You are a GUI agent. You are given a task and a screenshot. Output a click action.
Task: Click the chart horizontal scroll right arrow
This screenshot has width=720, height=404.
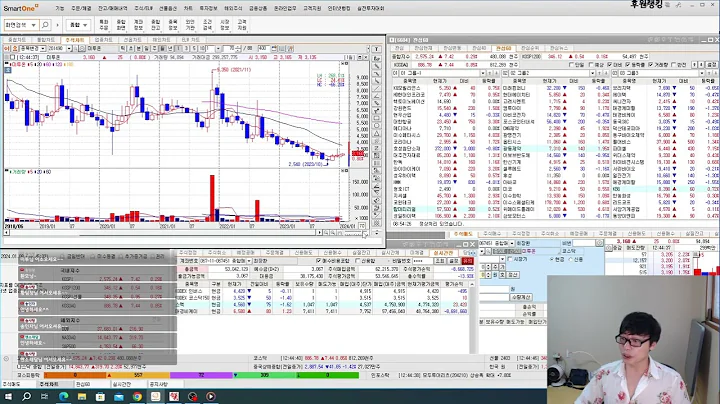coord(320,233)
